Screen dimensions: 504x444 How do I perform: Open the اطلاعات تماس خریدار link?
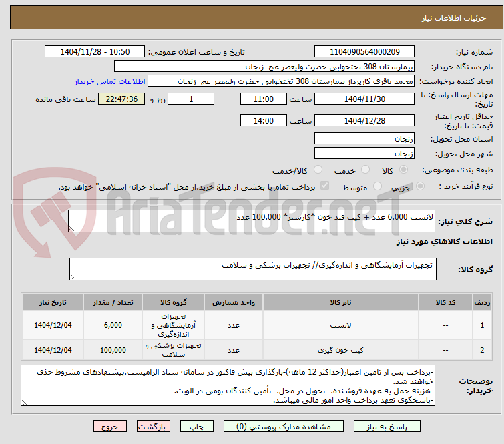[x=110, y=81]
